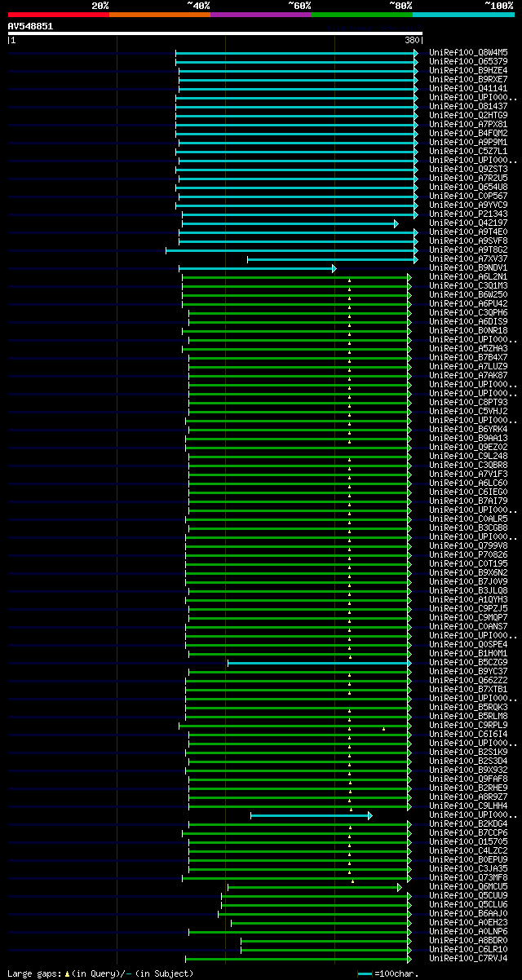Image resolution: width=522 pixels, height=980 pixels.
Task: Select label UniRef100_A6DIS9
Action: click(469, 321)
